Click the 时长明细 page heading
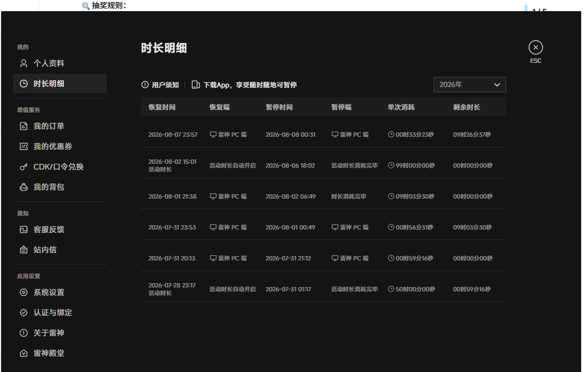 [164, 48]
